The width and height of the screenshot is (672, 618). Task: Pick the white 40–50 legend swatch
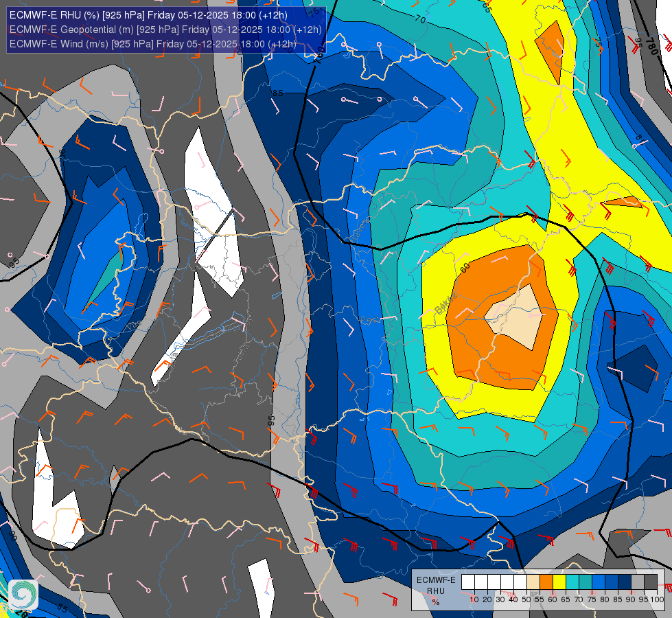point(520,582)
